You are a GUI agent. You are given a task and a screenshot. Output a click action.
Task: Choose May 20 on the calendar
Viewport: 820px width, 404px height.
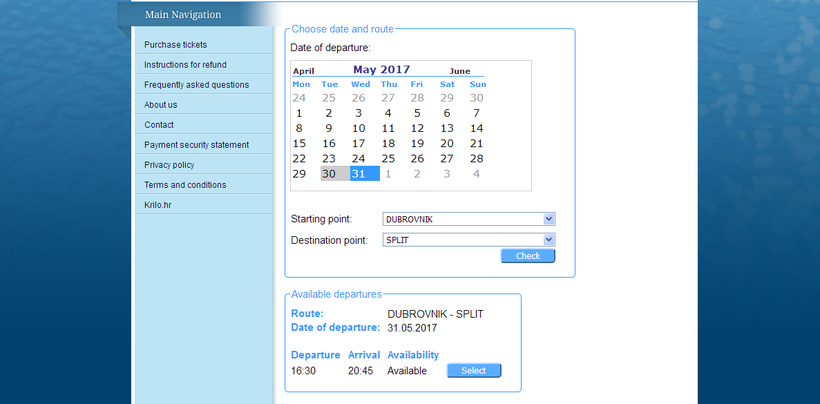pos(447,144)
